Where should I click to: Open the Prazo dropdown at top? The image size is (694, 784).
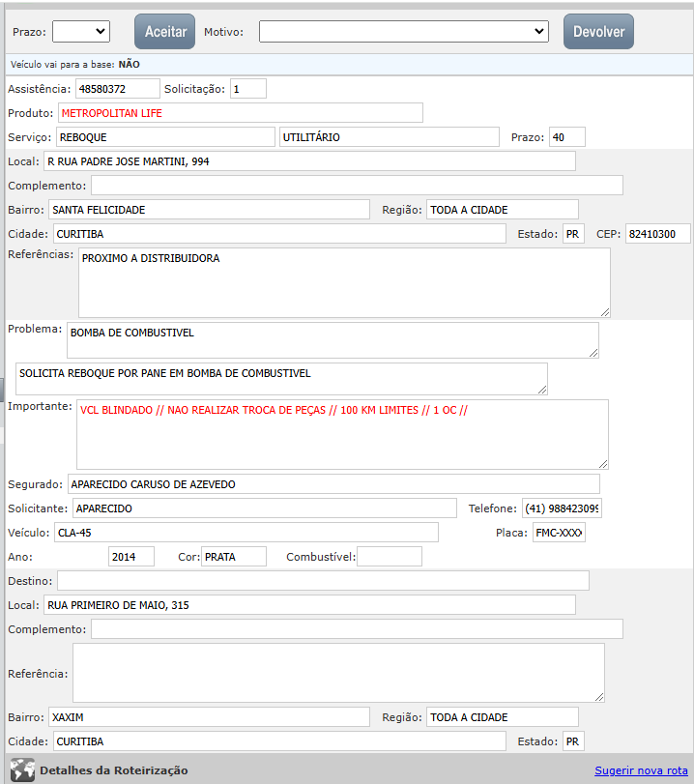[81, 32]
